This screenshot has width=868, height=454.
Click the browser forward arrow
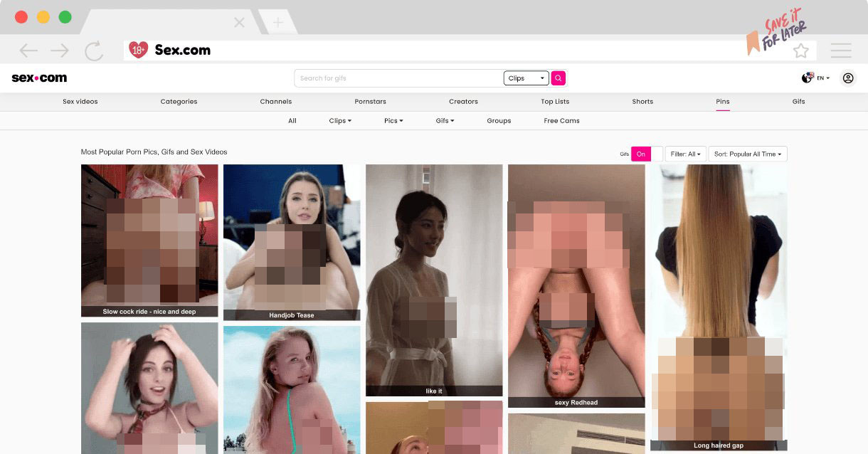click(x=60, y=51)
